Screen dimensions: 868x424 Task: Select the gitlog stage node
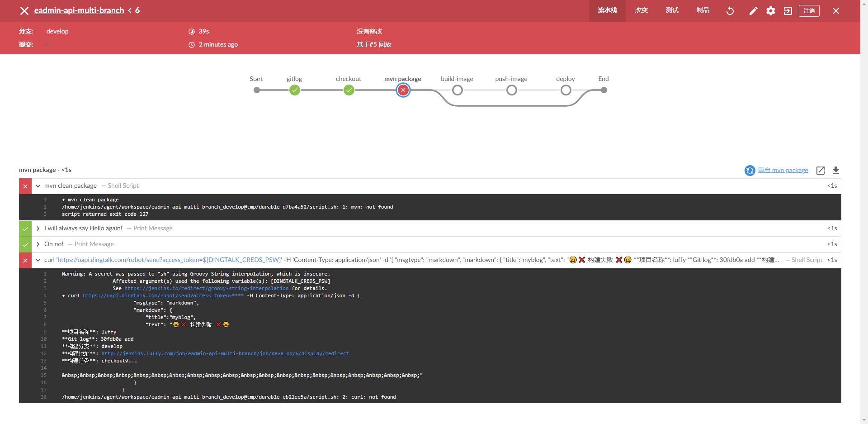pos(295,90)
